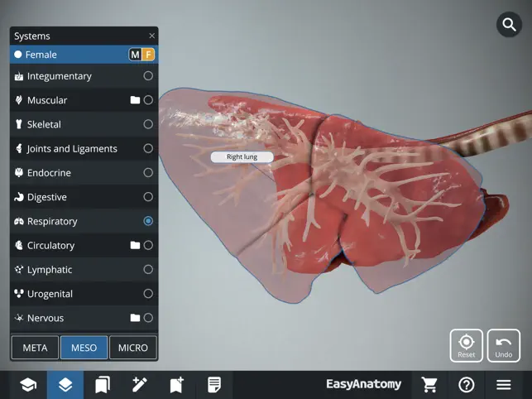Open the bookmarks icon in bottom toolbar

click(103, 385)
